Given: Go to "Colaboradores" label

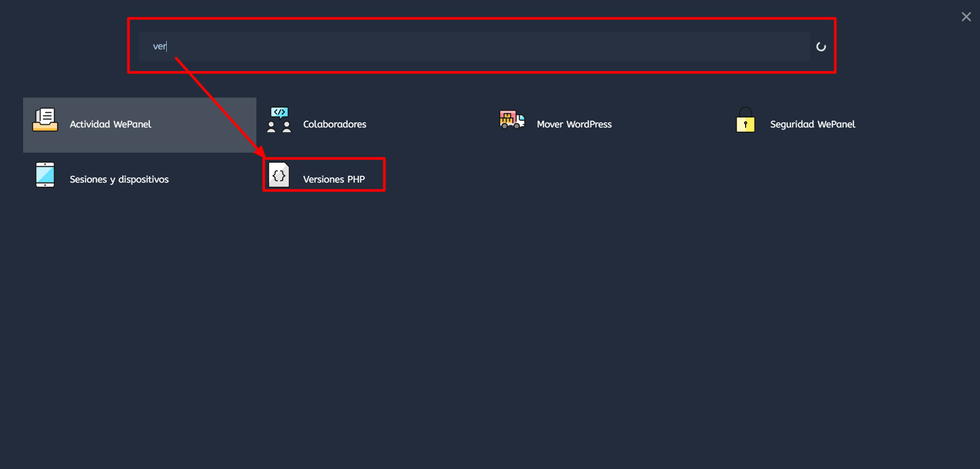Looking at the screenshot, I should [335, 124].
